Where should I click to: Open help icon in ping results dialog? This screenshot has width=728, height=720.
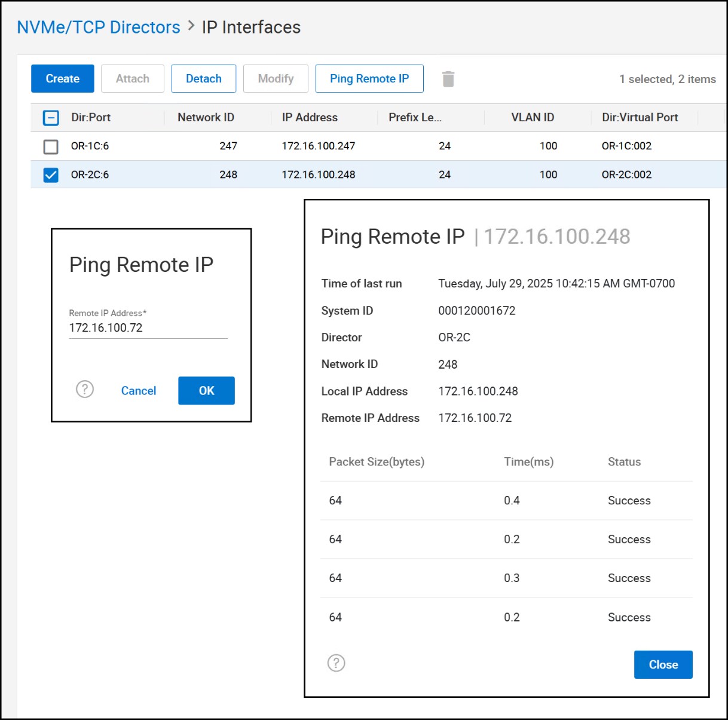point(337,663)
